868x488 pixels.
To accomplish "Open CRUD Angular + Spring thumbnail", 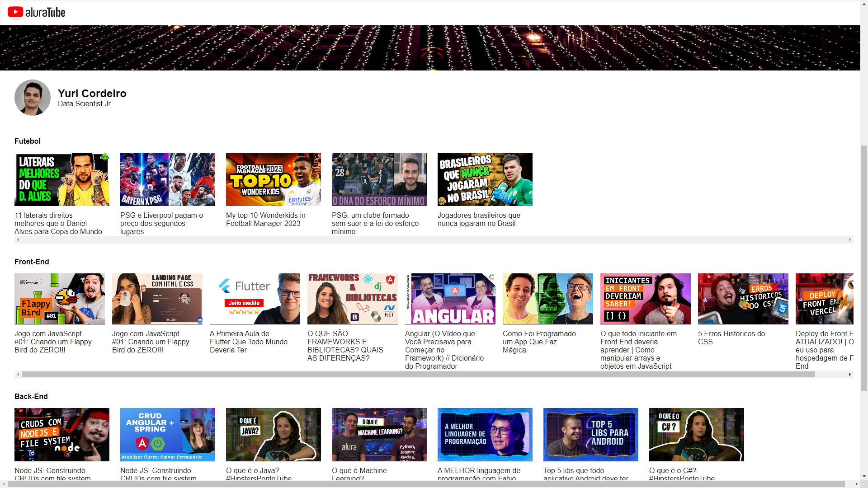I will [x=168, y=435].
